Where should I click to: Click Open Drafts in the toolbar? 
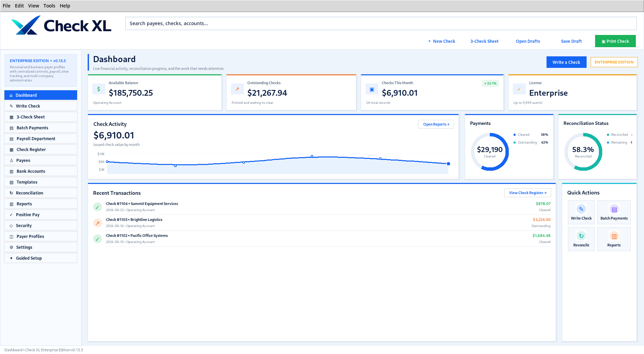point(528,41)
